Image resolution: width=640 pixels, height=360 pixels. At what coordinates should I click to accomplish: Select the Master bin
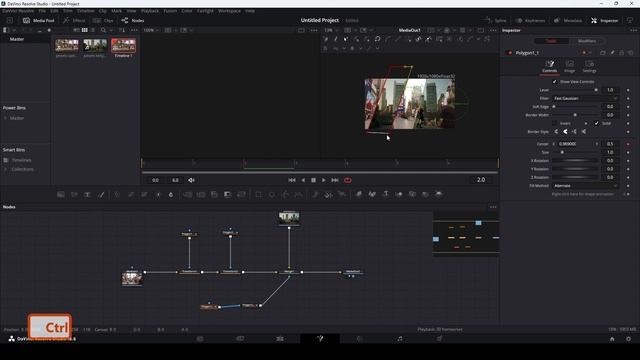(x=17, y=39)
